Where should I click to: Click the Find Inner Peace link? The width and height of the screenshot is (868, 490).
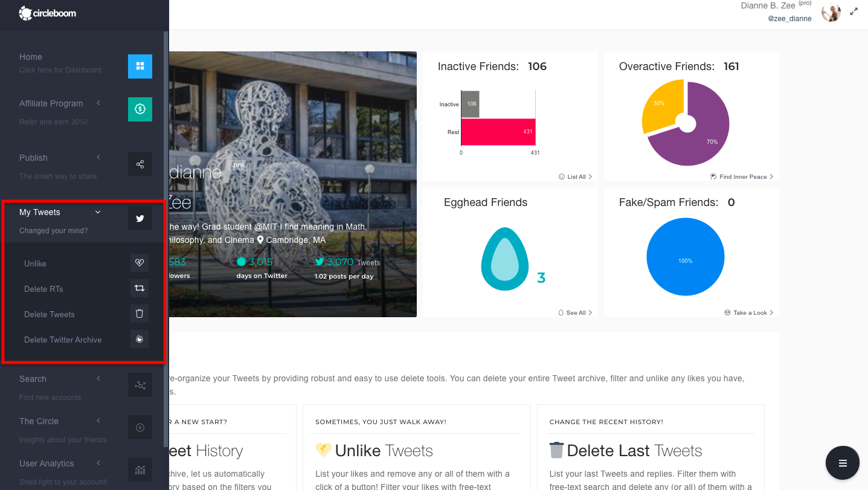point(742,176)
